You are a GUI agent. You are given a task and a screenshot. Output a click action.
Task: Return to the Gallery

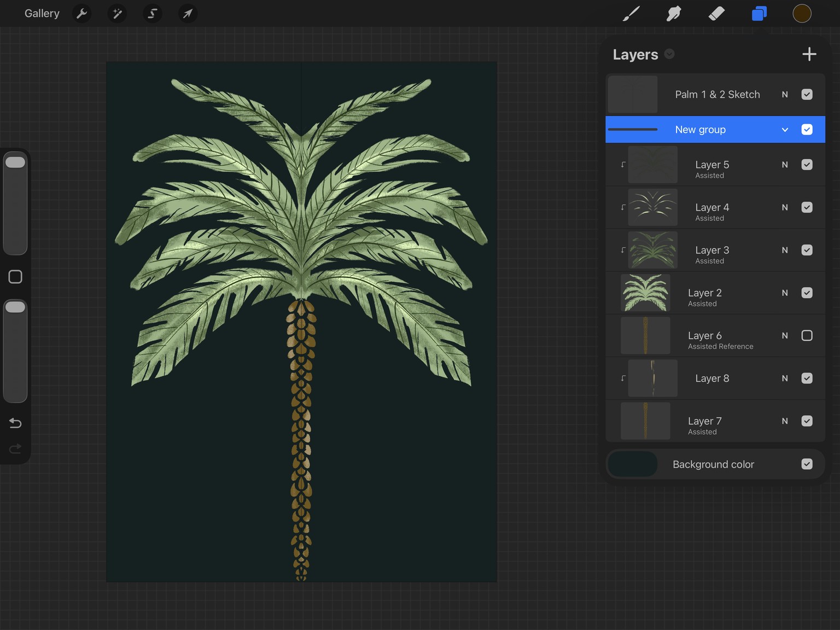click(x=42, y=13)
